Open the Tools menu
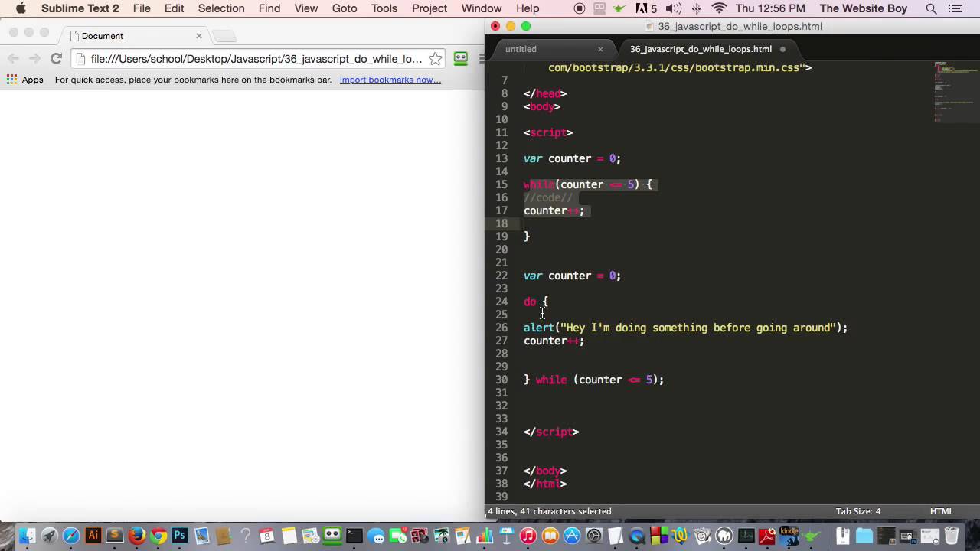 point(384,8)
